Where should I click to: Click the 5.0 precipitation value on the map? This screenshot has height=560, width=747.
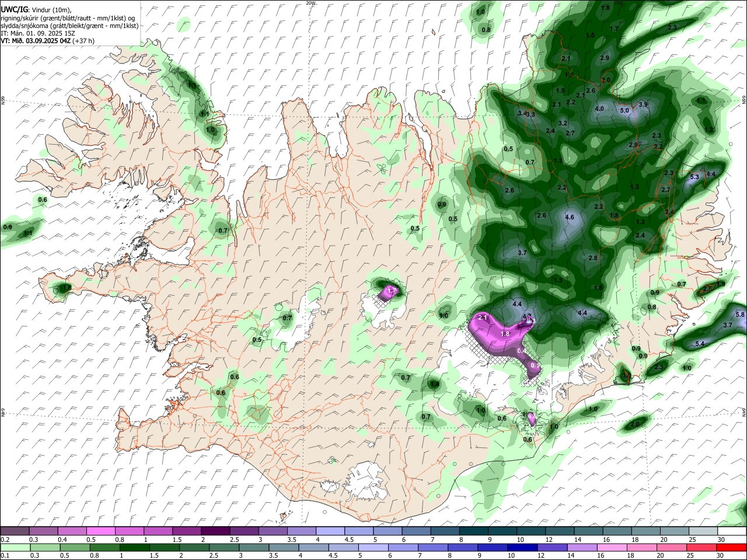pyautogui.click(x=624, y=110)
